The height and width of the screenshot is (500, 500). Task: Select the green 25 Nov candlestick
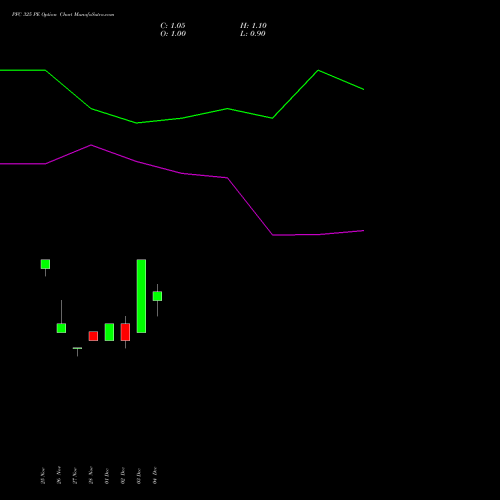[45, 264]
